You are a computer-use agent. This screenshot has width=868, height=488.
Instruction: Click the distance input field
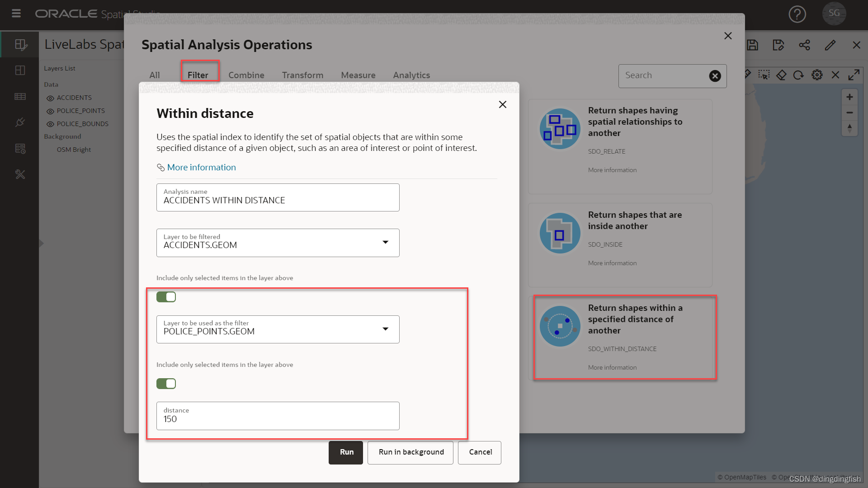pos(278,416)
